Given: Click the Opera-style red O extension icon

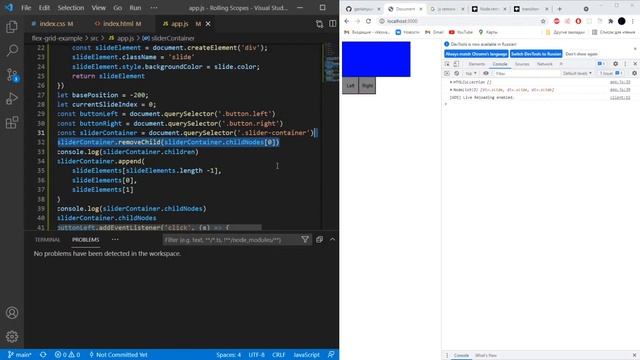Looking at the screenshot, I should (578, 21).
